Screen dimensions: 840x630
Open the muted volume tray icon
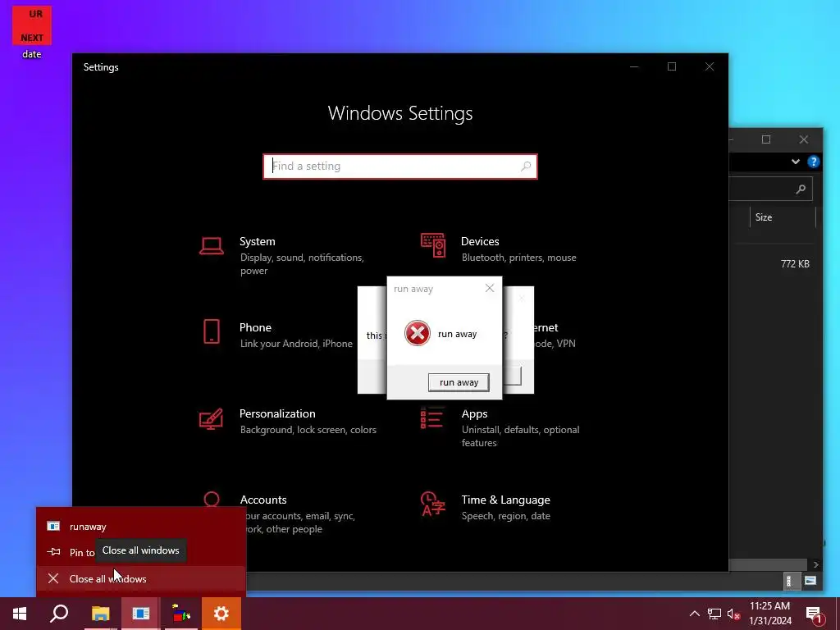[x=733, y=614]
